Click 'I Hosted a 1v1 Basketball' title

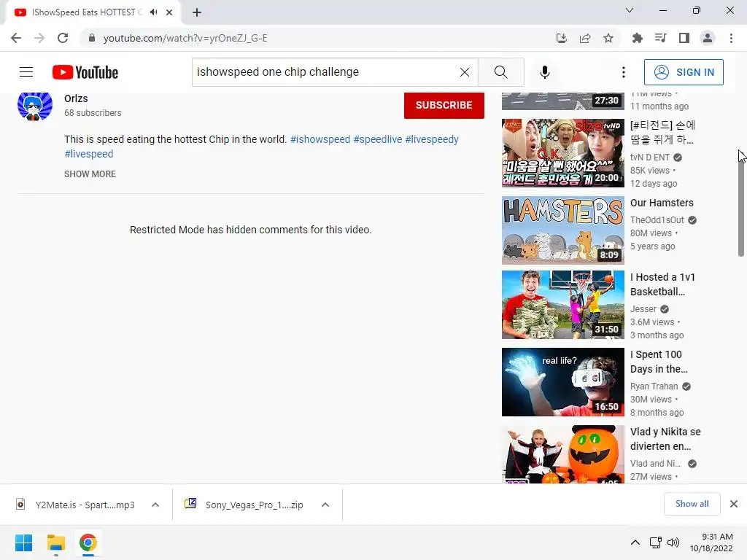[662, 284]
